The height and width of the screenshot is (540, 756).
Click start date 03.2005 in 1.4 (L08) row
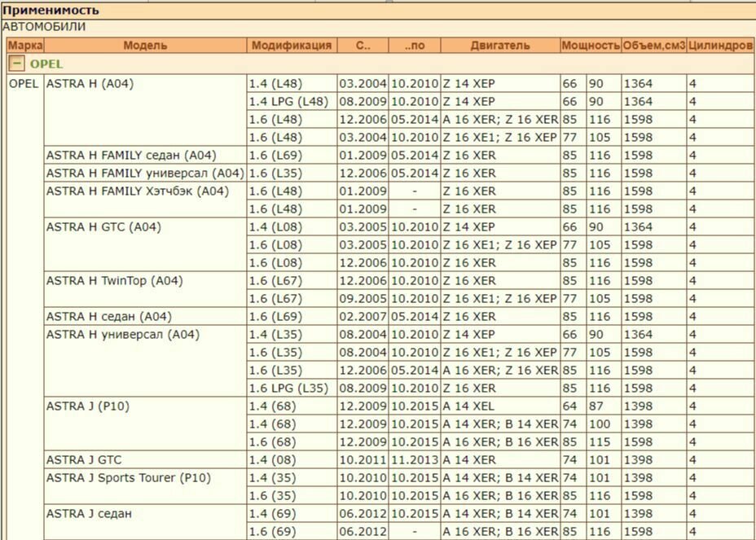tap(363, 227)
